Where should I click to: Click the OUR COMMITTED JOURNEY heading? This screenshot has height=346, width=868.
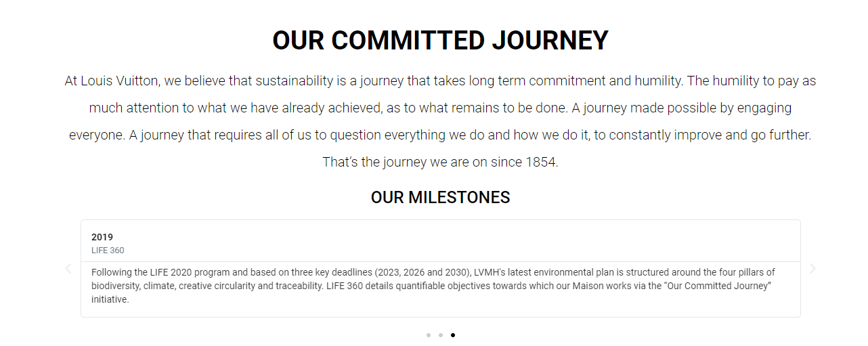tap(440, 41)
